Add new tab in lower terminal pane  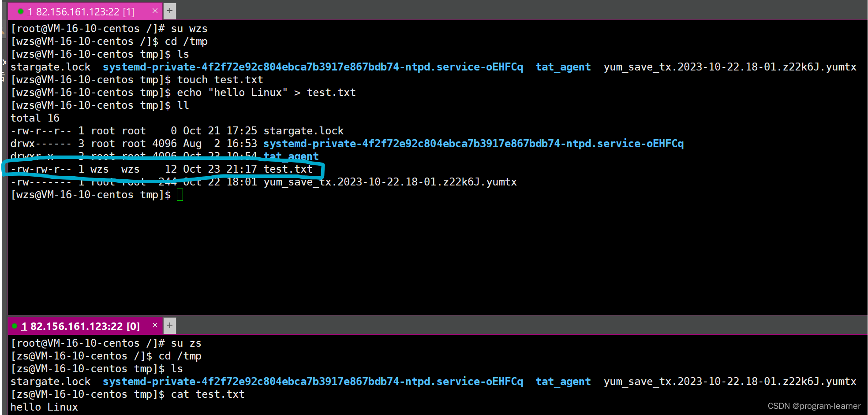coord(170,326)
